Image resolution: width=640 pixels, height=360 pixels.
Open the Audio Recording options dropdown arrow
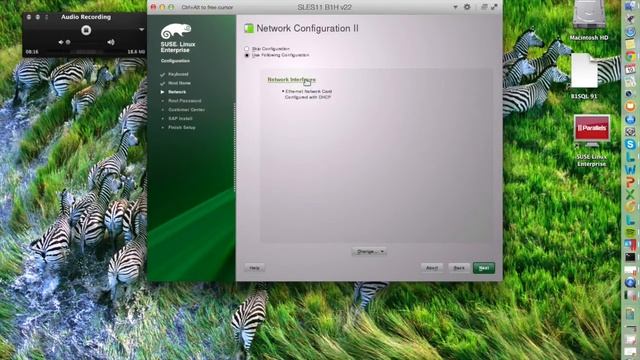pos(141,30)
